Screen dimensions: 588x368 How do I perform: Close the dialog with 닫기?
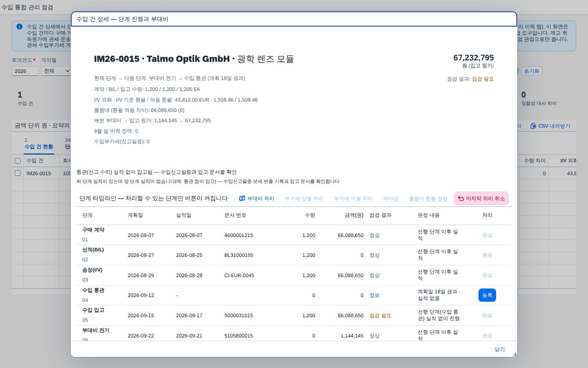coord(499,350)
